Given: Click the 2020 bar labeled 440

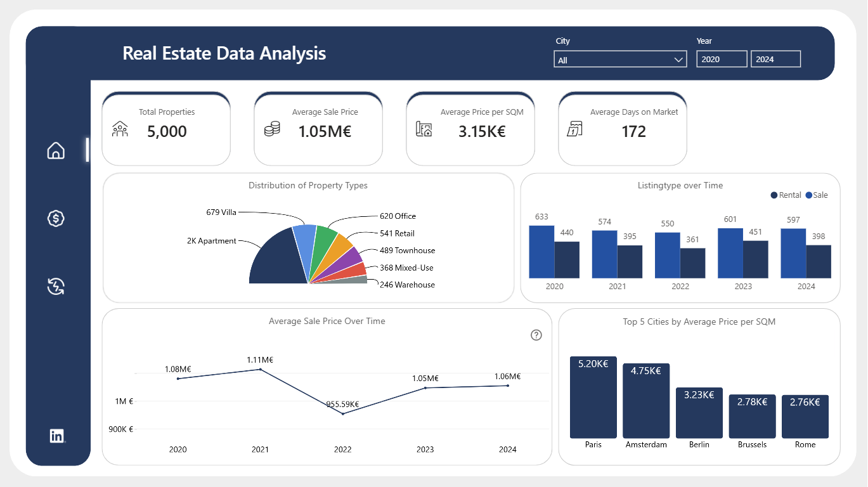Looking at the screenshot, I should pyautogui.click(x=567, y=259).
